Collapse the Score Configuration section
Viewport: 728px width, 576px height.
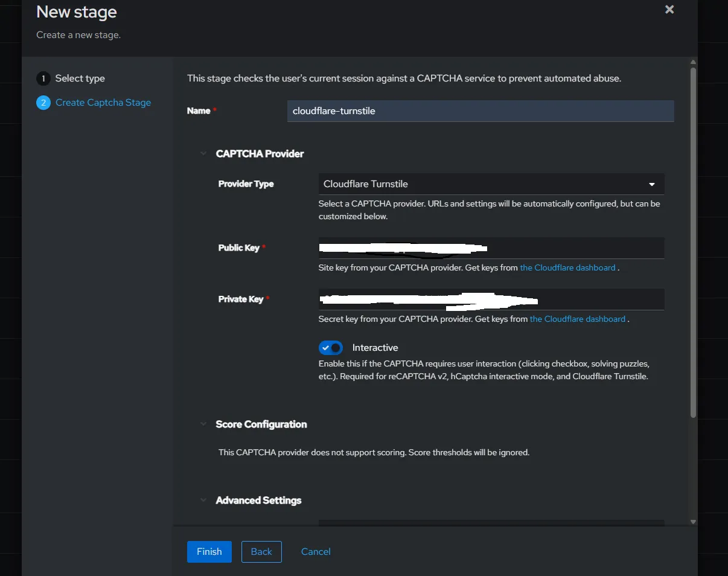point(203,424)
